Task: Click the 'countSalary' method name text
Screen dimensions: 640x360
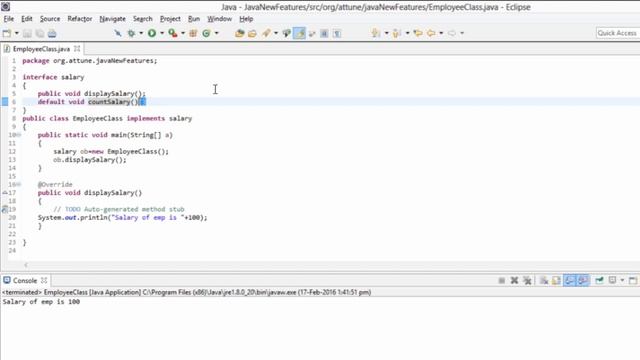Action: pos(109,102)
